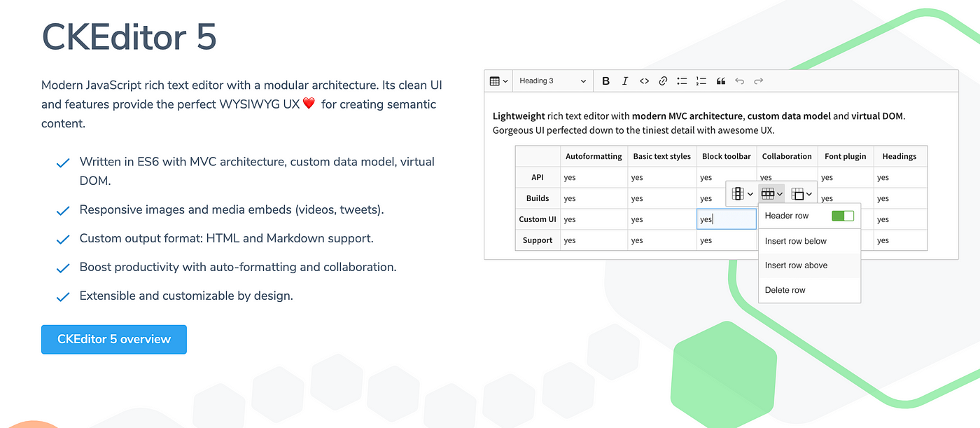Click the API row header
Image resolution: width=980 pixels, height=428 pixels.
click(538, 177)
